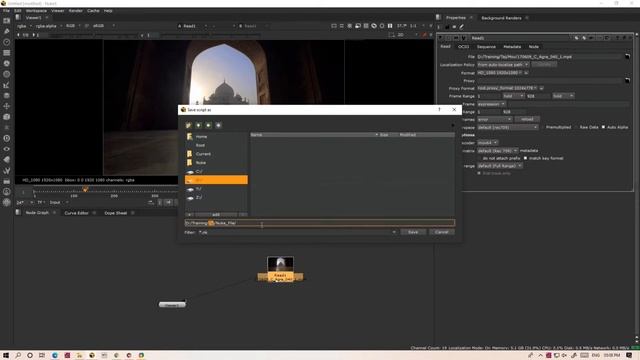Image resolution: width=640 pixels, height=360 pixels.
Task: Click Cancel in Save script dialog
Action: tap(442, 232)
